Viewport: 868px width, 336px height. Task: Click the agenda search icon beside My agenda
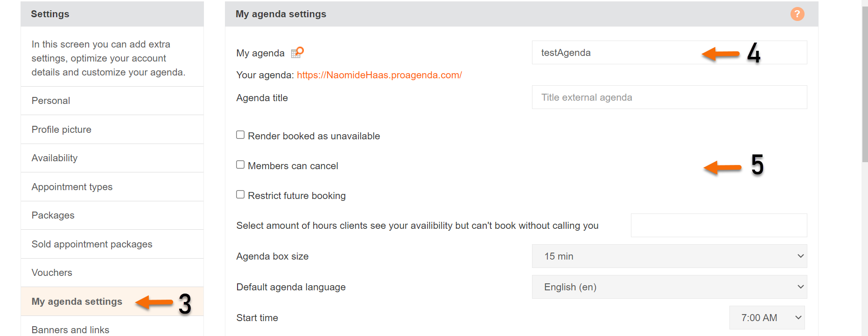pyautogui.click(x=298, y=52)
